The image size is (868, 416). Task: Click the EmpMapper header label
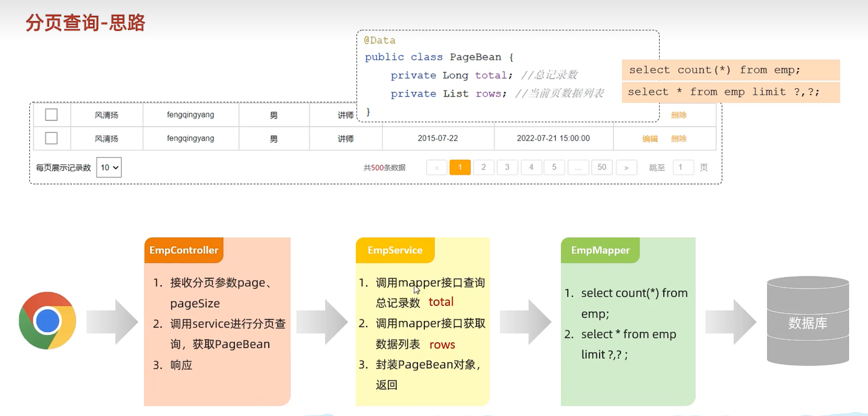click(x=600, y=250)
